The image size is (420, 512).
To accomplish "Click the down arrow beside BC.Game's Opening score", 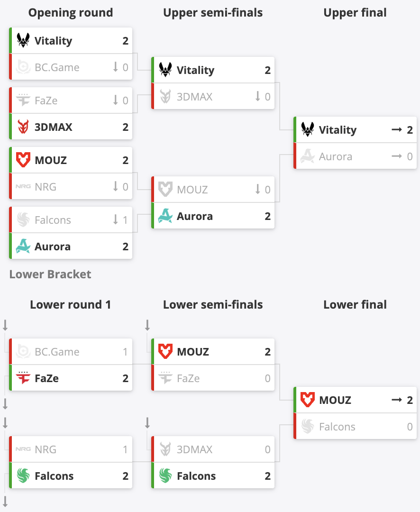I will pos(115,67).
